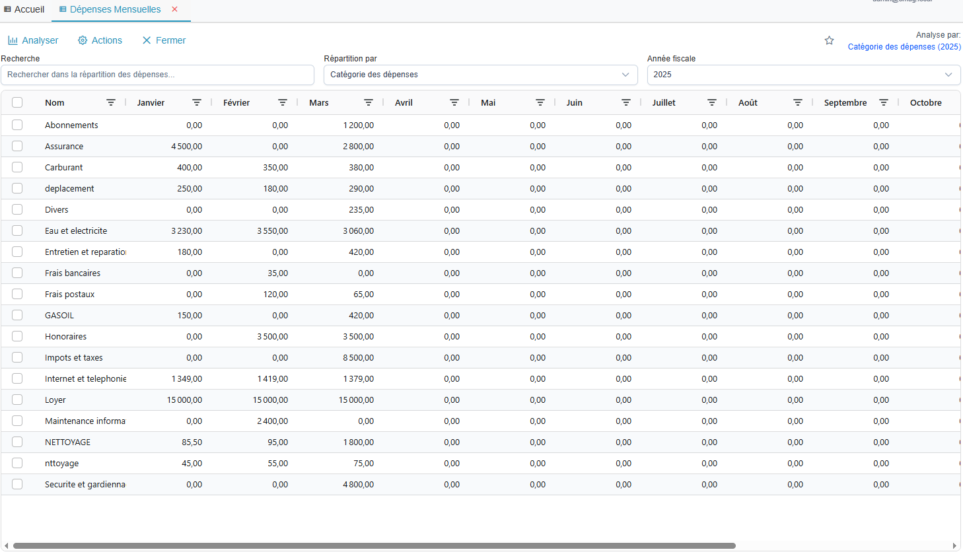The width and height of the screenshot is (963, 560).
Task: Open filter icon for Juin column
Action: (x=626, y=103)
